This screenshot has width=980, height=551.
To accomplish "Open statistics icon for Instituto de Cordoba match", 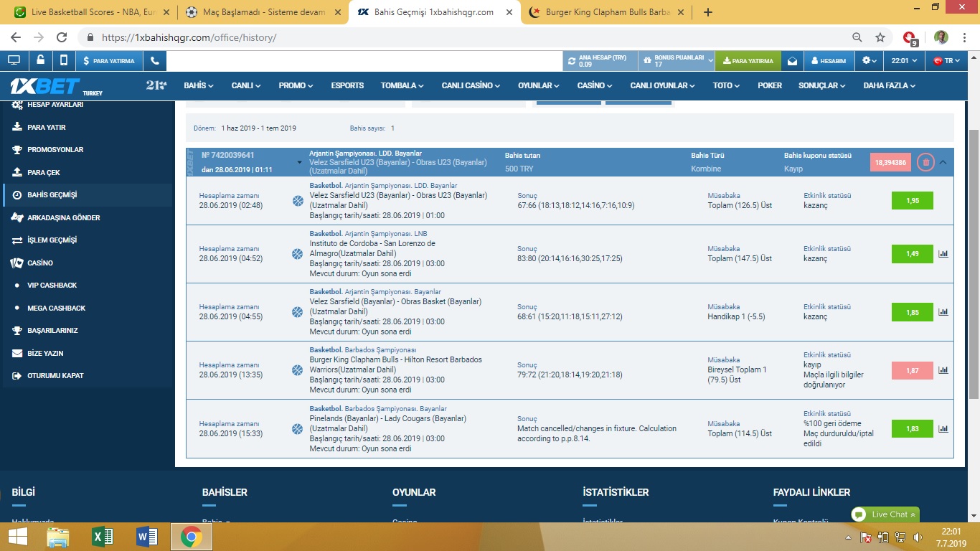I will pos(943,253).
